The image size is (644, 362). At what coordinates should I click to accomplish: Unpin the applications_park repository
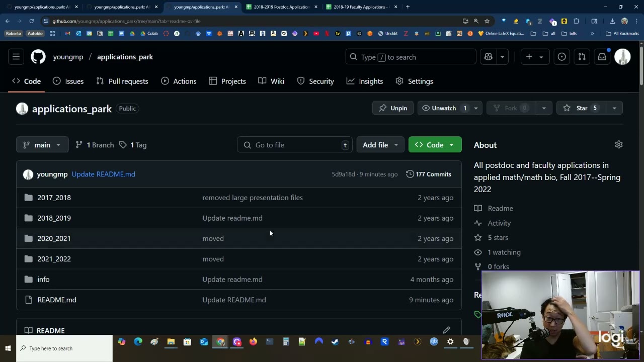tap(393, 108)
